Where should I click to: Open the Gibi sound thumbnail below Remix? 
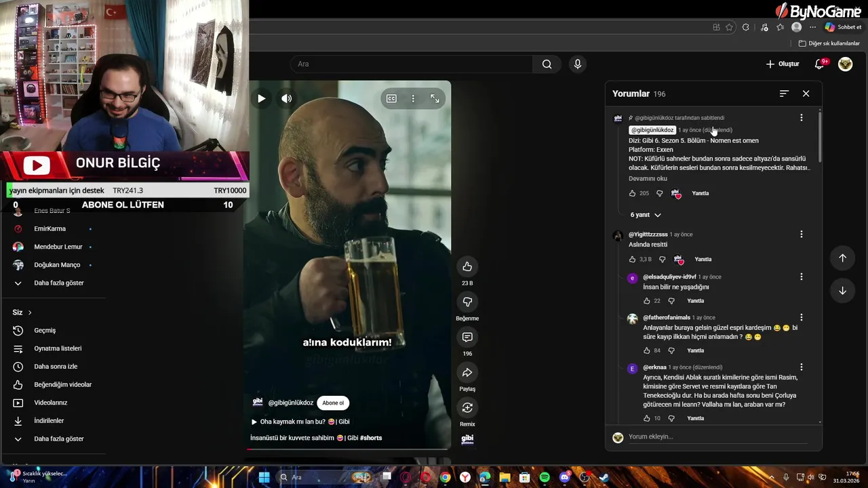click(x=467, y=439)
